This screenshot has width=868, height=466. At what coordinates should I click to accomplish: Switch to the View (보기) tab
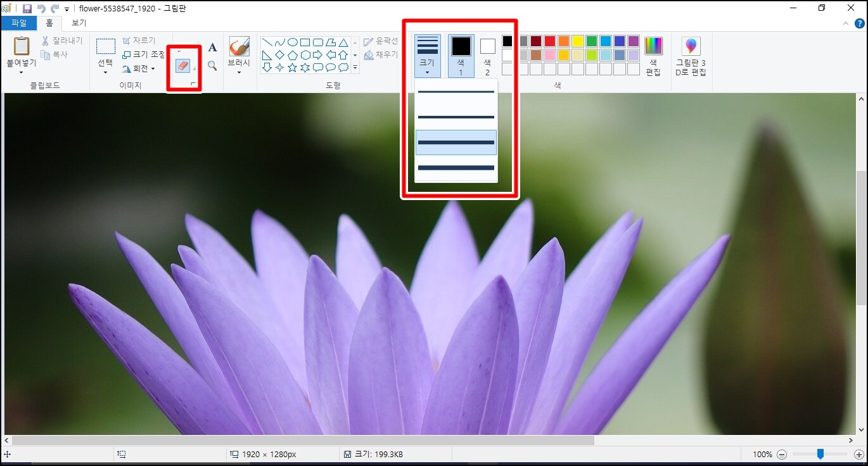[79, 23]
